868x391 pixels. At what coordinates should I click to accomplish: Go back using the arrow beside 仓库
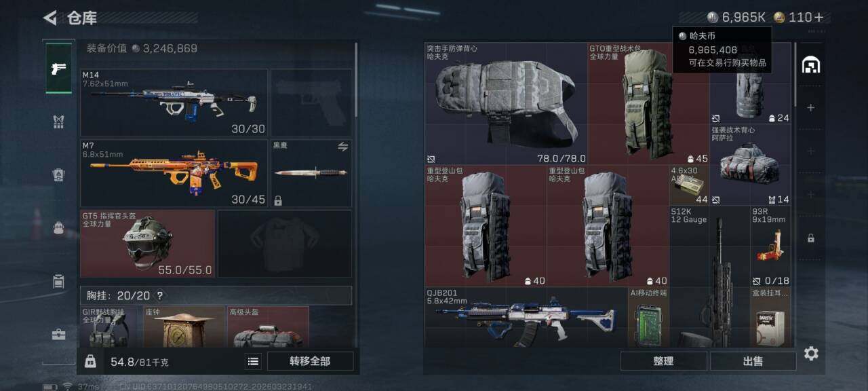click(50, 18)
